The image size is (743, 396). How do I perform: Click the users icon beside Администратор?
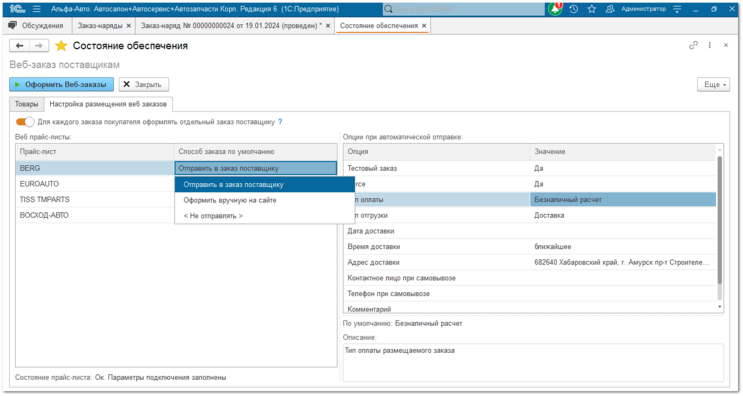[x=610, y=9]
